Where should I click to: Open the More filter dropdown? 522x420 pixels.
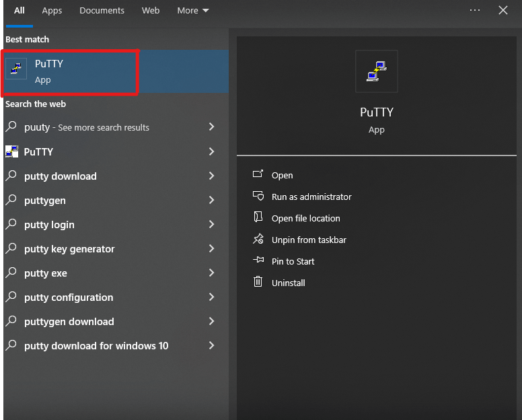[x=193, y=11]
